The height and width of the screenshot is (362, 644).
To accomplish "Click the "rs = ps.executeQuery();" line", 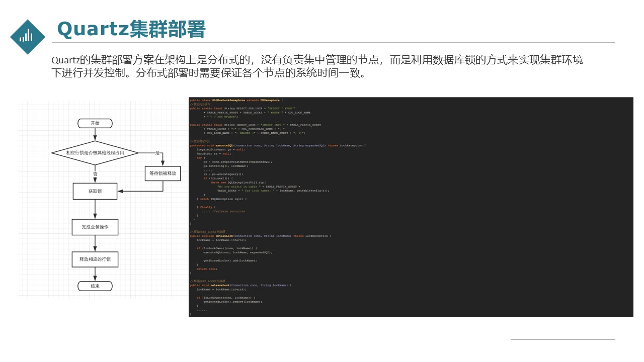I will point(223,174).
